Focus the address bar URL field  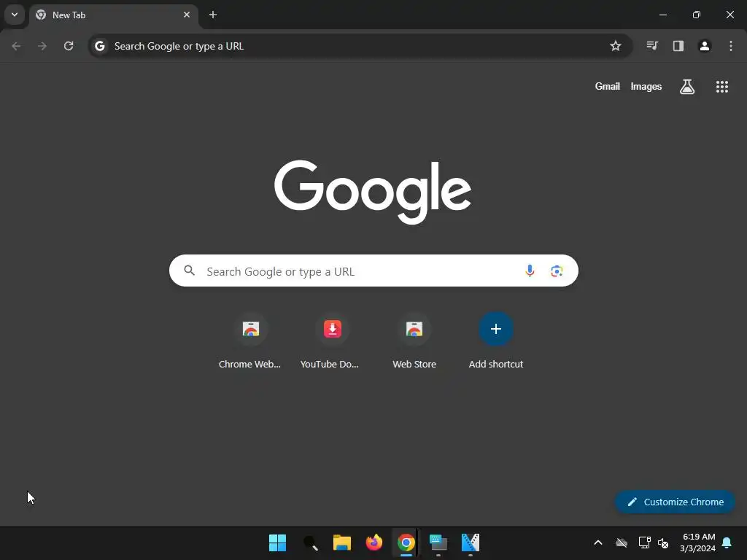pyautogui.click(x=360, y=46)
